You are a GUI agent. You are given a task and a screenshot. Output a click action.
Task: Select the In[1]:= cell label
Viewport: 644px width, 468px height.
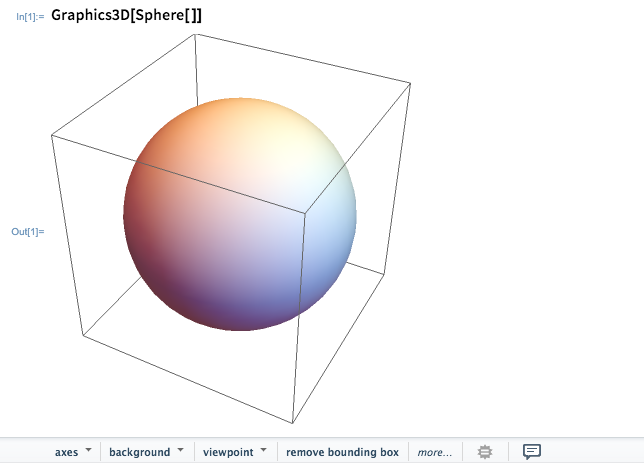click(x=30, y=17)
